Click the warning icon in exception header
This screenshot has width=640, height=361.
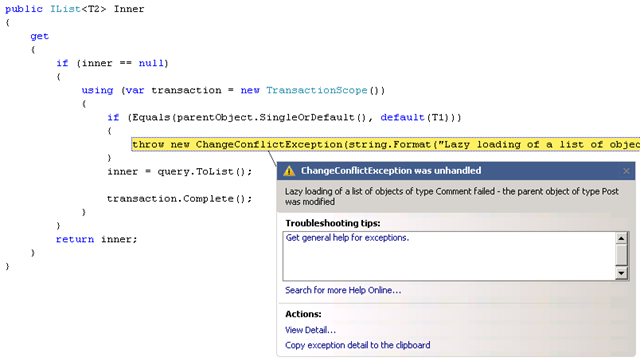pyautogui.click(x=289, y=171)
